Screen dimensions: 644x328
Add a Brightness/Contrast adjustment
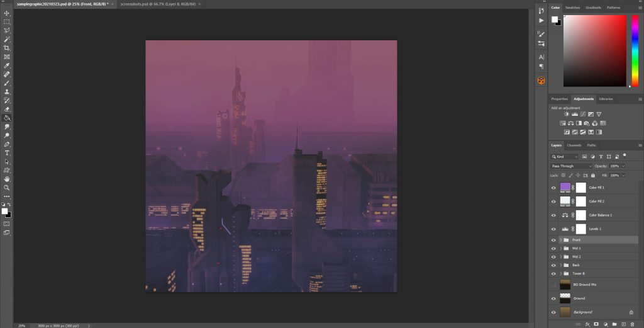(567, 115)
